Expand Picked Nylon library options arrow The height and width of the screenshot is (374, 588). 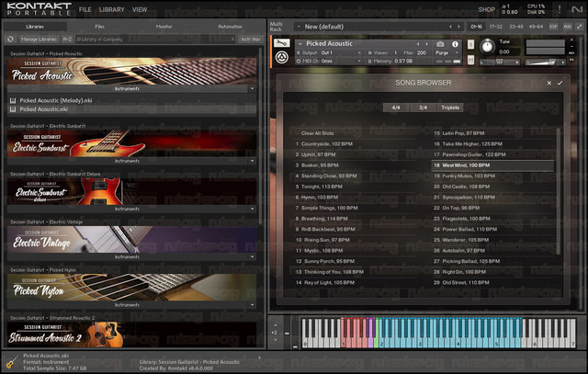pyautogui.click(x=252, y=305)
